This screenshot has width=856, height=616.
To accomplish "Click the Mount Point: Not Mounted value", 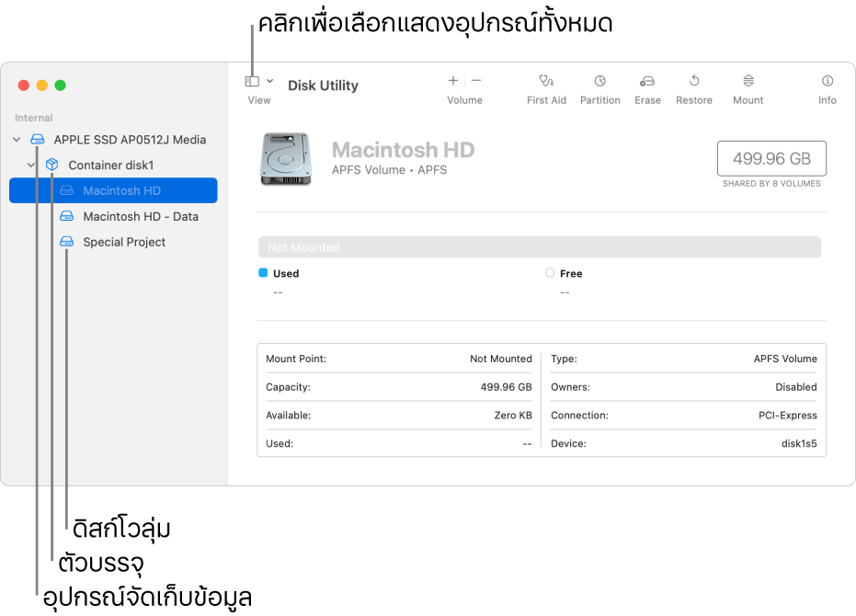I will pyautogui.click(x=500, y=359).
